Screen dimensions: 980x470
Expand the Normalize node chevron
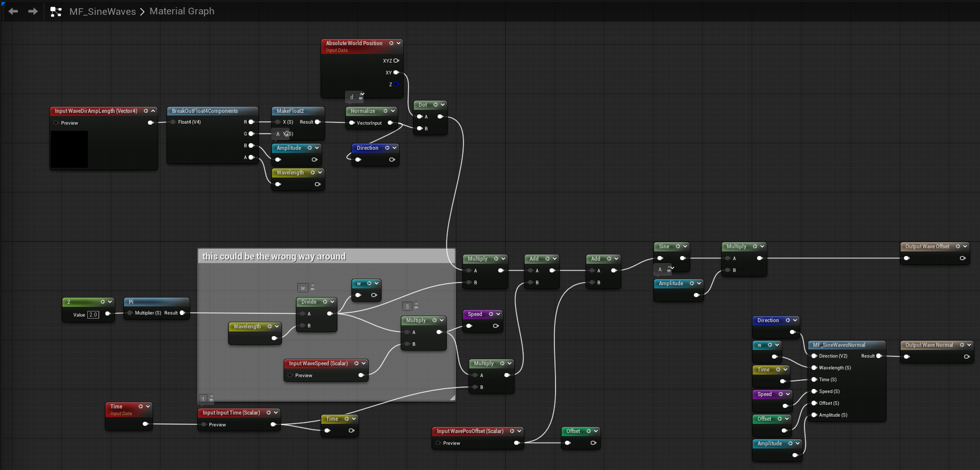[393, 111]
